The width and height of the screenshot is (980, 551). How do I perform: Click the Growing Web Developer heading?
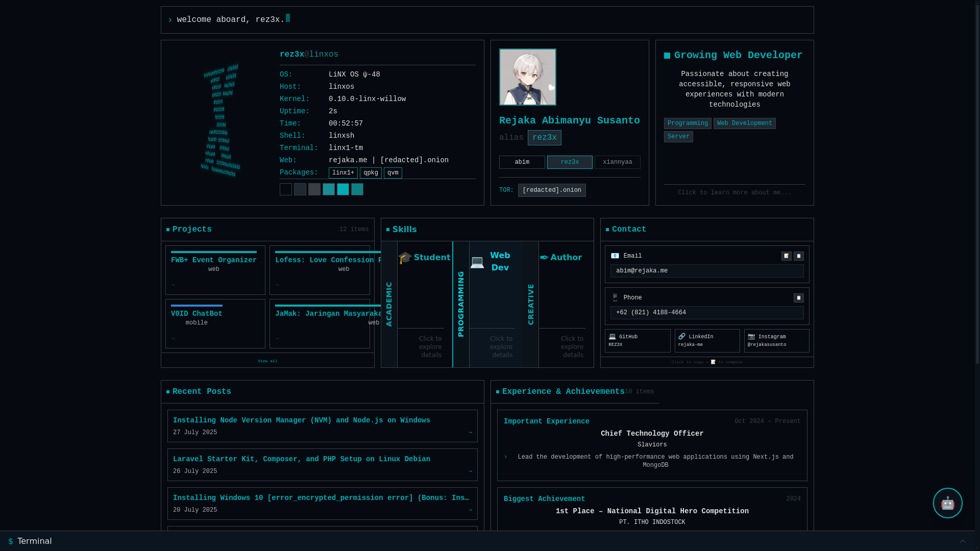click(x=738, y=55)
